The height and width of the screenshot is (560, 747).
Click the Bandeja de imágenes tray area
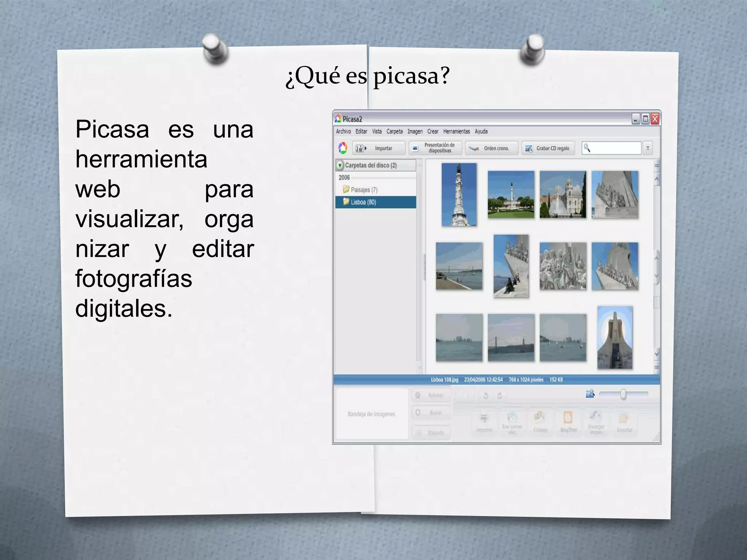[x=372, y=414]
